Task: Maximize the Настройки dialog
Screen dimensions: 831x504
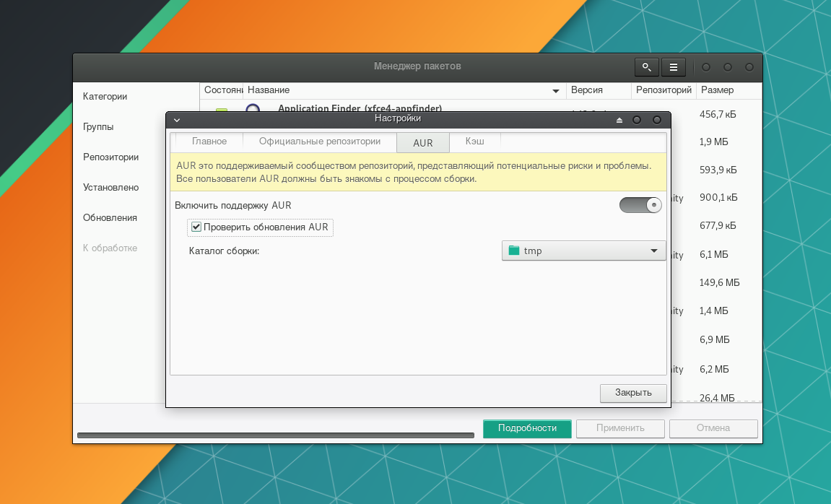Action: (637, 121)
